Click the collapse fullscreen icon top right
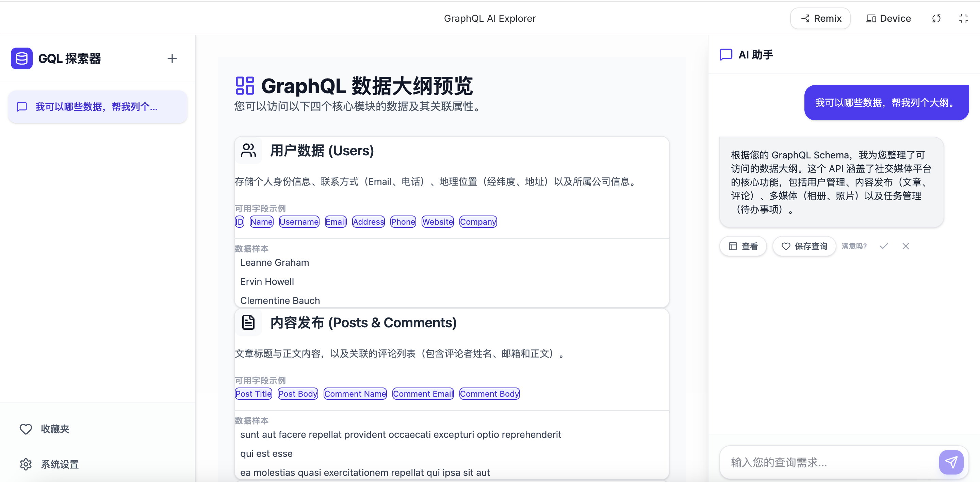 tap(963, 18)
